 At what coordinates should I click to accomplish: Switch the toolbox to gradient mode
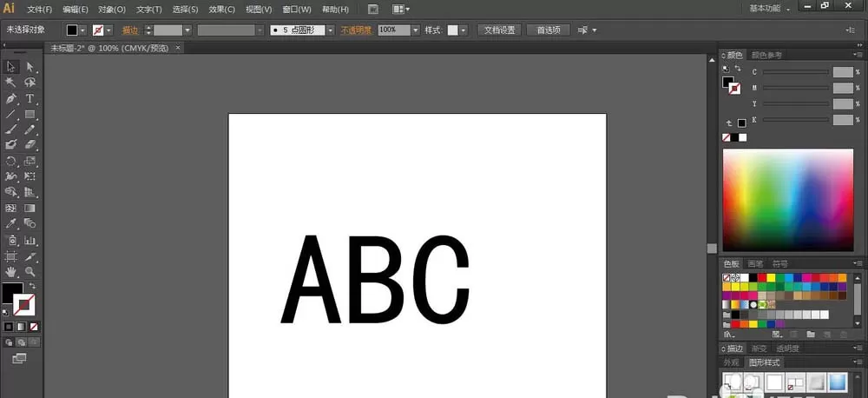(x=21, y=327)
